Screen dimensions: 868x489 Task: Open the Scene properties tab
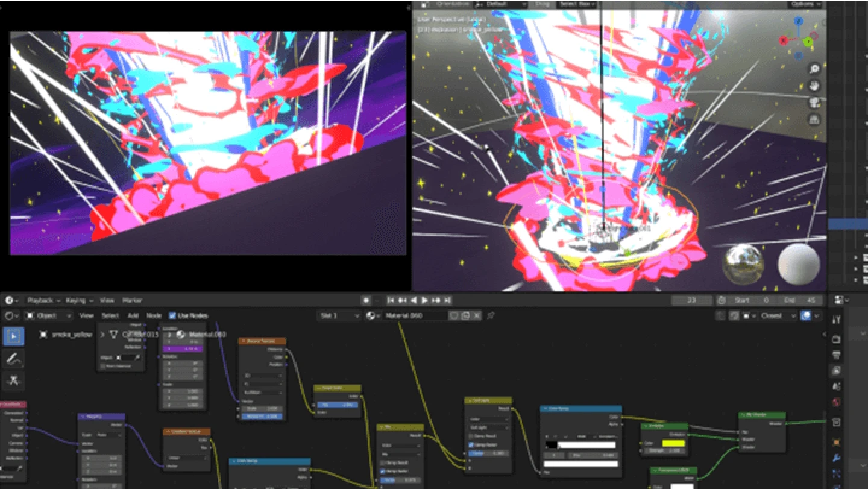coord(836,386)
